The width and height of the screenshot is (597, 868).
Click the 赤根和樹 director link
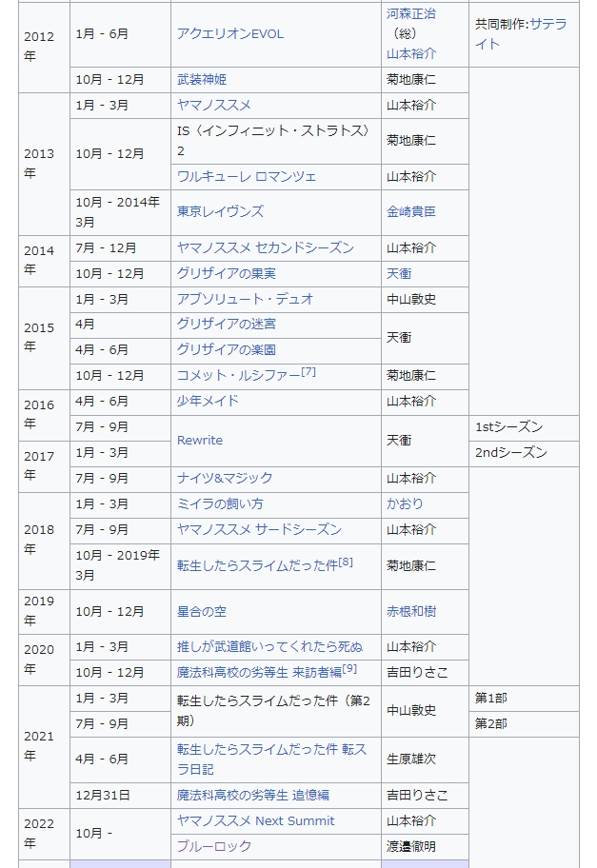point(411,612)
